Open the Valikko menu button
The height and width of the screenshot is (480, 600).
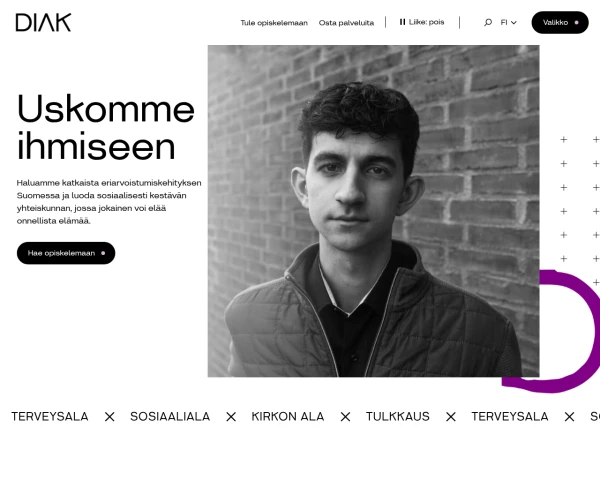[560, 23]
